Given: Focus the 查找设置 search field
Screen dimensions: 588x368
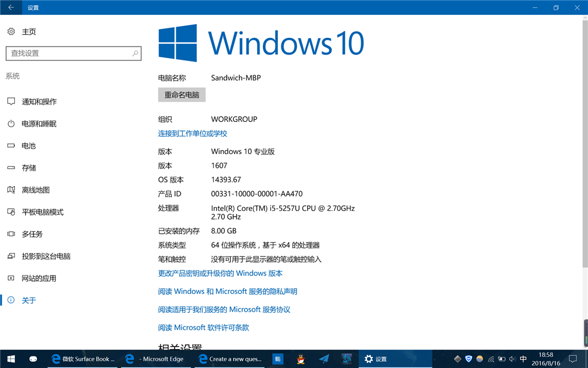Looking at the screenshot, I should pos(73,53).
